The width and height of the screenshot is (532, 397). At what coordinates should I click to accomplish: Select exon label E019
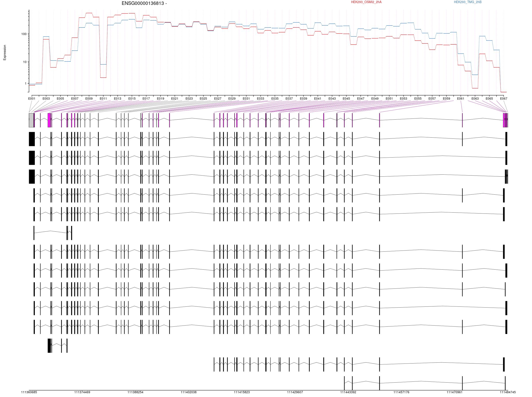(160, 99)
